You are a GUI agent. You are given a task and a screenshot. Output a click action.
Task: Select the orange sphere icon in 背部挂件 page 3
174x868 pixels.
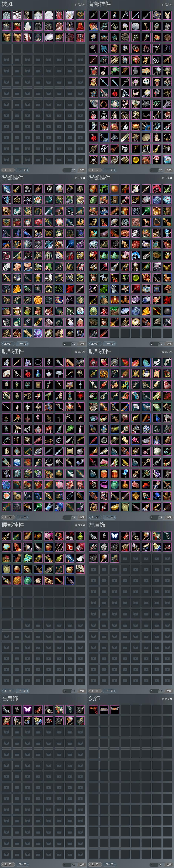(114, 189)
